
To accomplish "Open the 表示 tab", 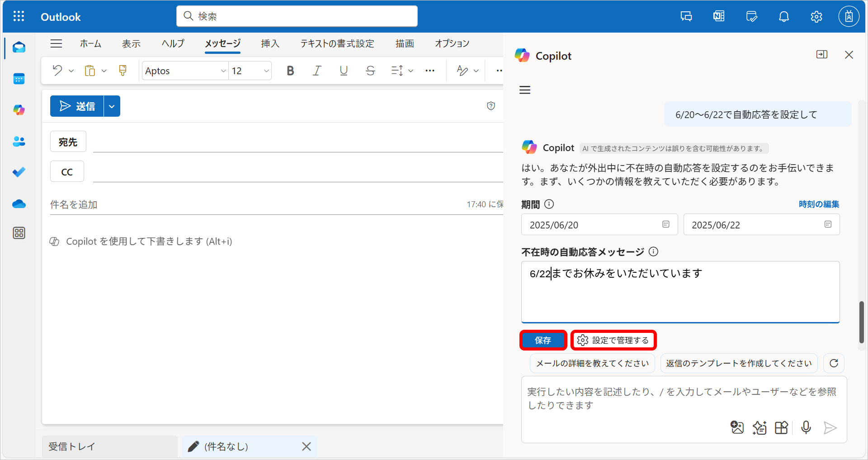I will [131, 43].
